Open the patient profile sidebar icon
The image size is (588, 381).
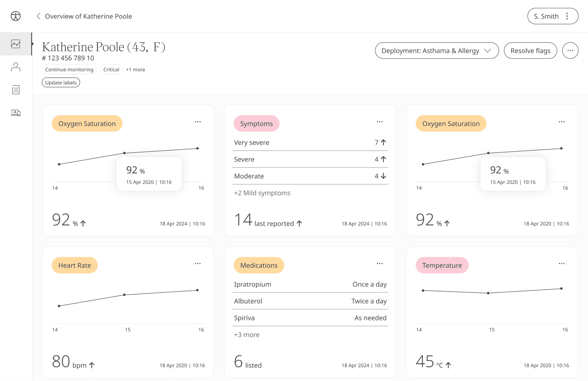(x=16, y=67)
